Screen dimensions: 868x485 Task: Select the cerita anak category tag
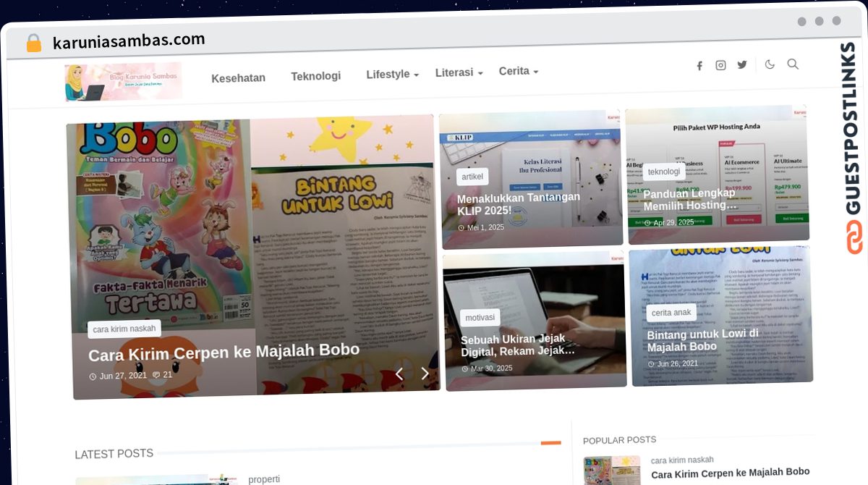[671, 313]
